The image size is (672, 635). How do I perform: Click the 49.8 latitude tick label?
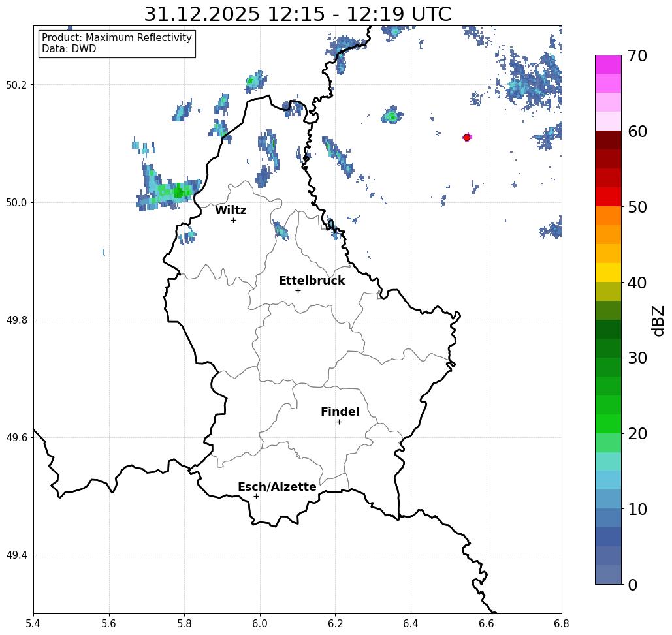(16, 320)
